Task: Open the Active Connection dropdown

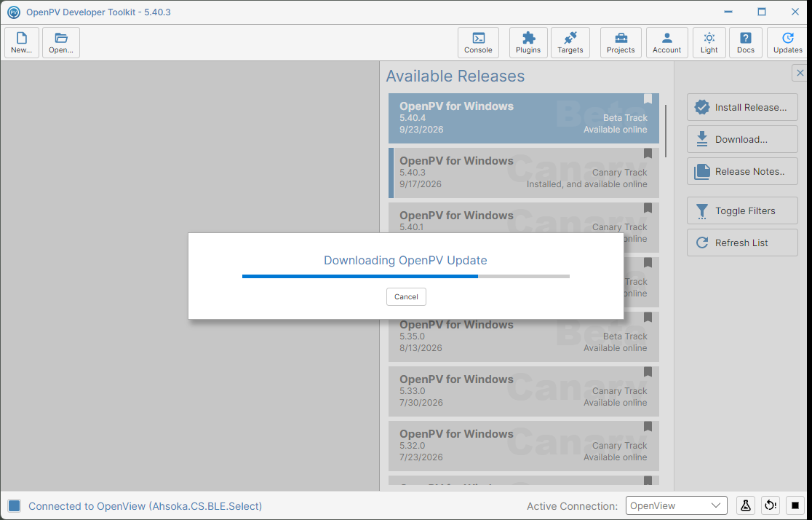Action: 677,505
